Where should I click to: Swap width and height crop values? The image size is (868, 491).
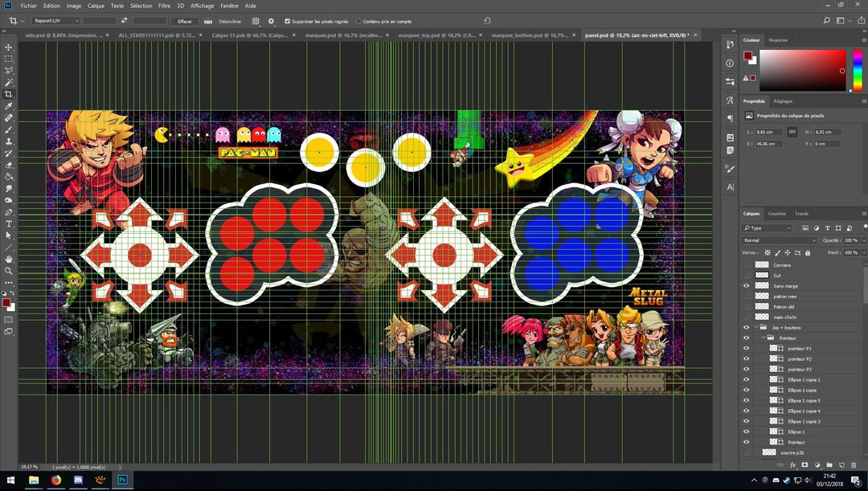tap(124, 21)
